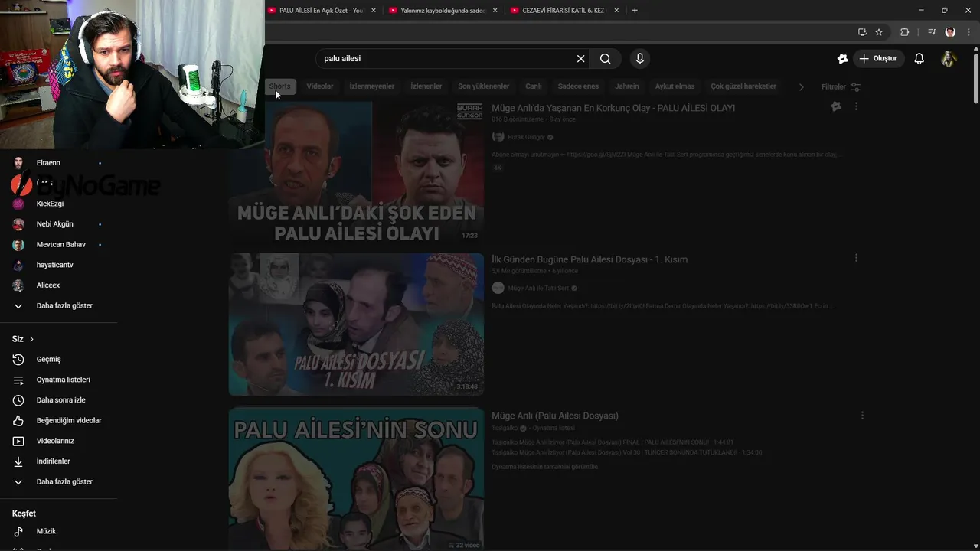The width and height of the screenshot is (980, 551).
Task: Select the Sadece enes filter chip
Action: point(578,86)
